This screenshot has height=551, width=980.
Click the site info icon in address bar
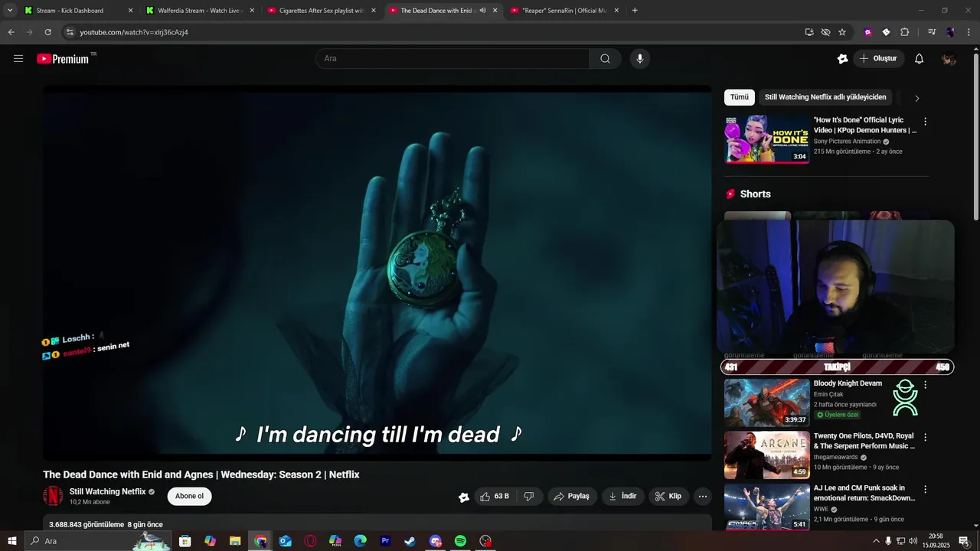pyautogui.click(x=70, y=32)
